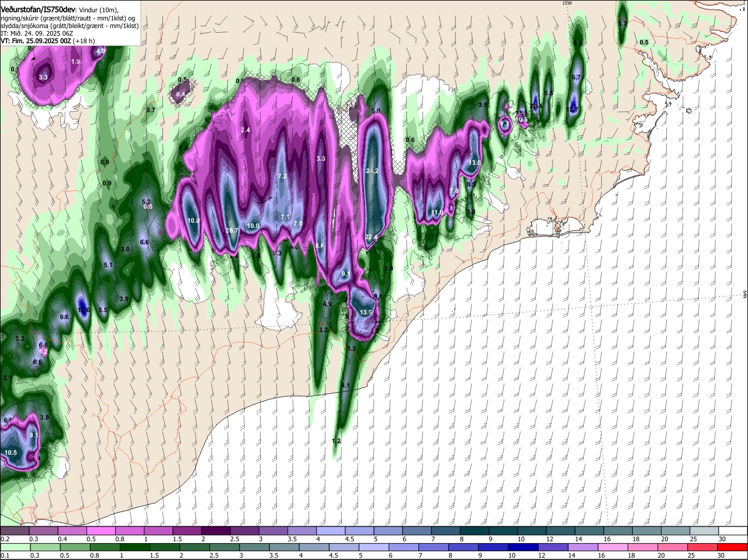
Task: Click the 11.0 precipitation value label
Action: point(437,212)
